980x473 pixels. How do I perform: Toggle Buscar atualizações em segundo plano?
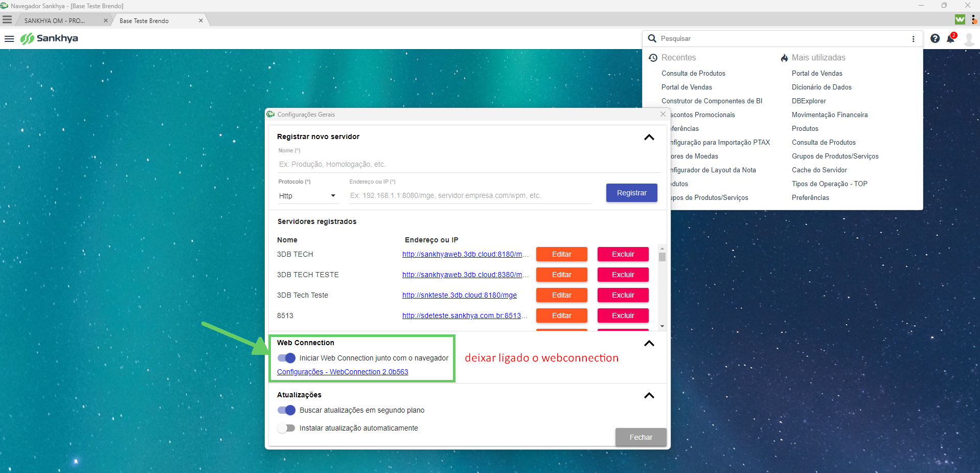pos(286,410)
